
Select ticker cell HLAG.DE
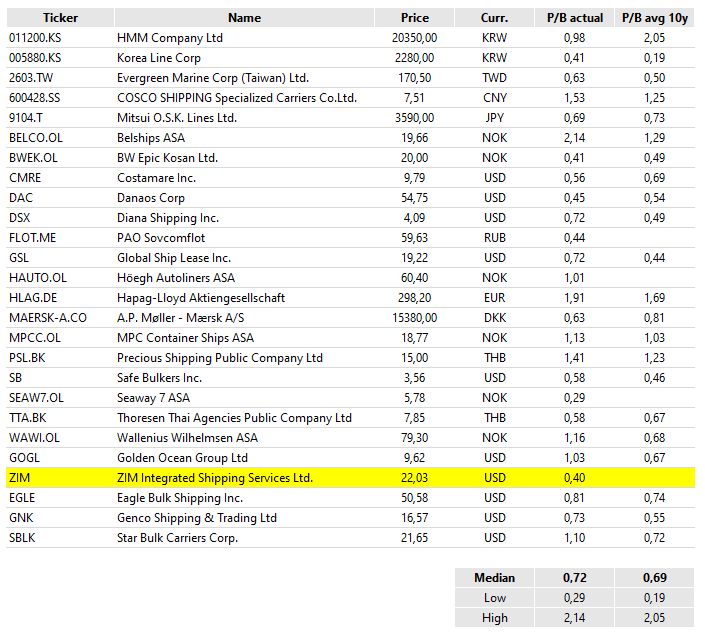coord(60,298)
